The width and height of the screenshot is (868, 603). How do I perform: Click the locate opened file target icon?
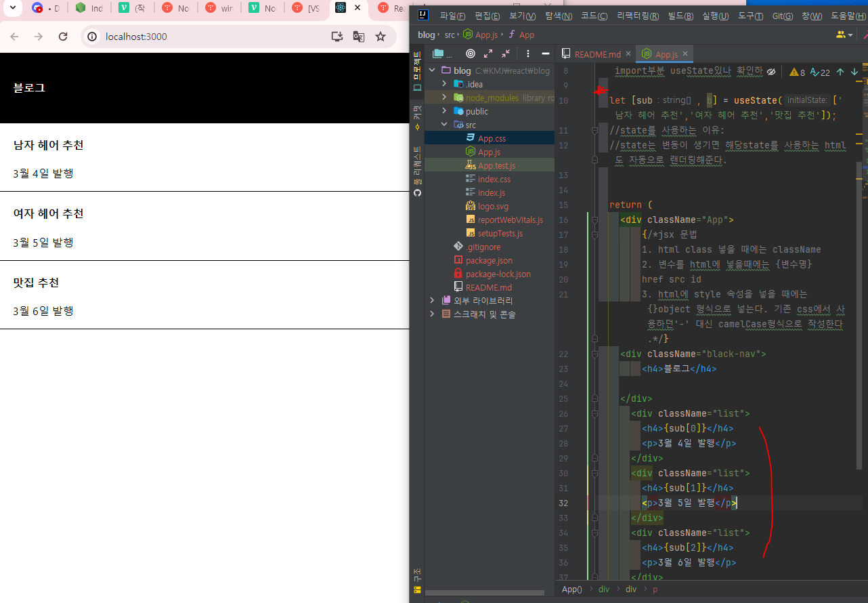click(471, 54)
